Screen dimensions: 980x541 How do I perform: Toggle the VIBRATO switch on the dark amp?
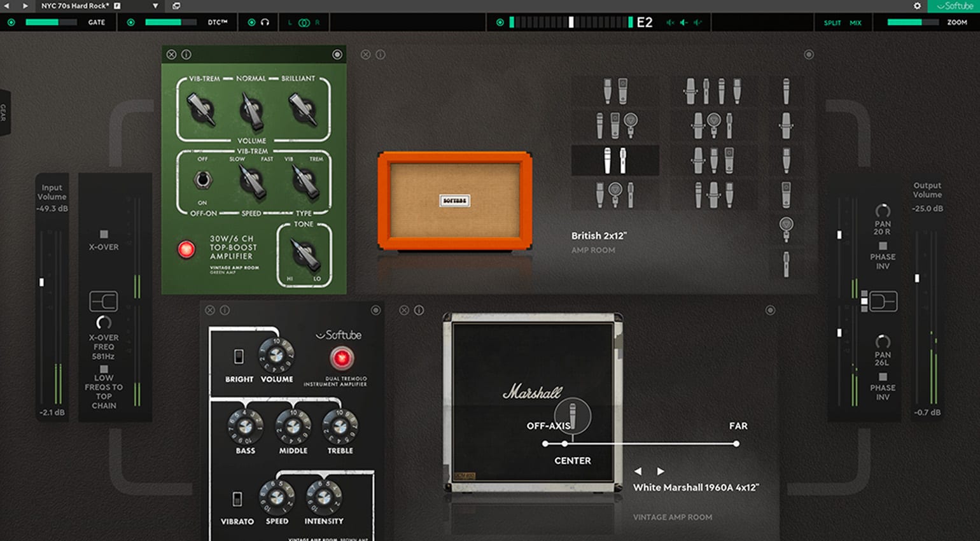pos(237,500)
